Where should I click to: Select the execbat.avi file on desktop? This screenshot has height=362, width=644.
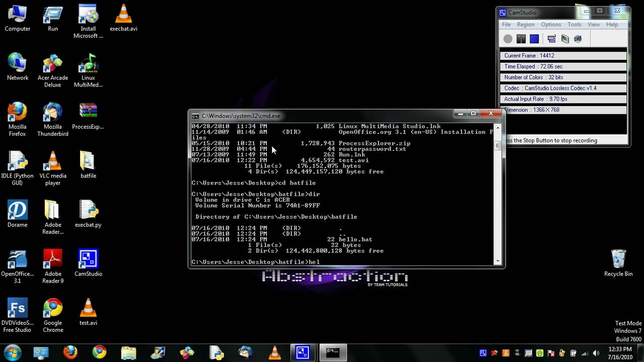(x=123, y=18)
